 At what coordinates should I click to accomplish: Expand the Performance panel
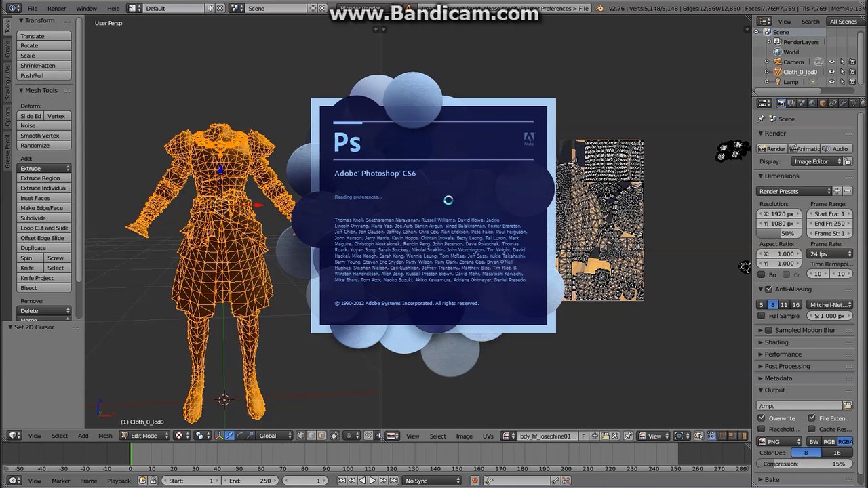783,354
